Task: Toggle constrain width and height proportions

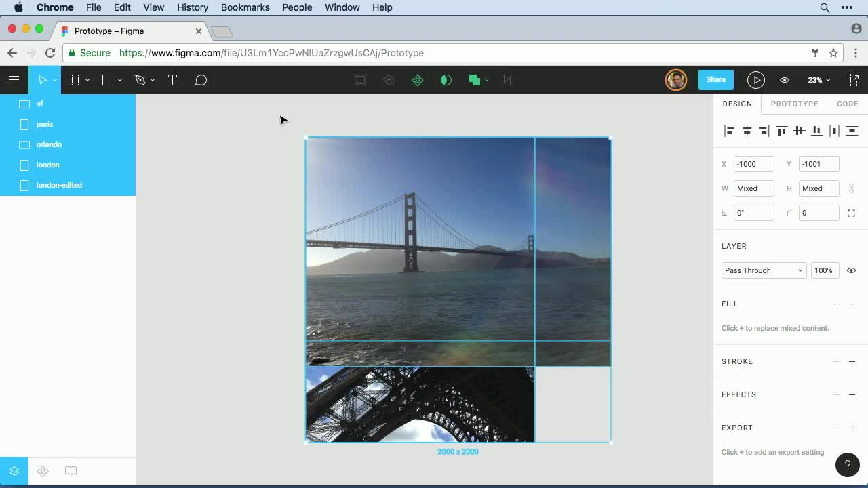Action: (x=851, y=188)
